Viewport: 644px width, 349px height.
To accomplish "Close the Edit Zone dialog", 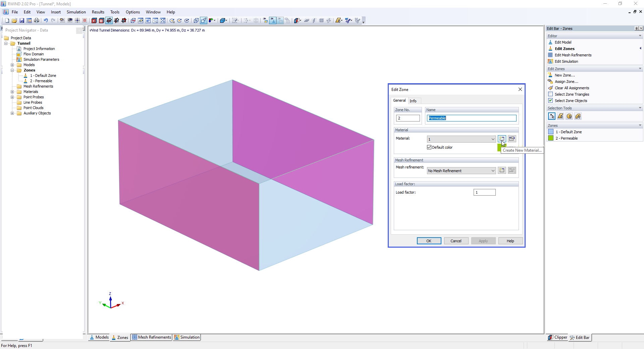I will 520,89.
